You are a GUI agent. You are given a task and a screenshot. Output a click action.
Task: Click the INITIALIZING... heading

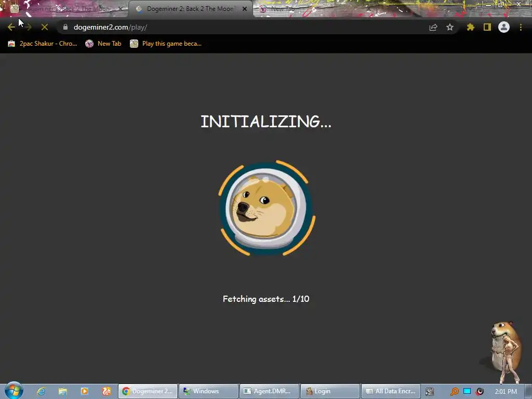266,122
